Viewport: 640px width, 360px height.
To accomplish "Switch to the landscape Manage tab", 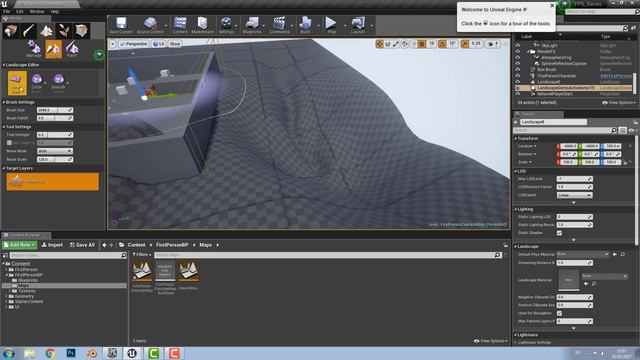I will [x=34, y=49].
